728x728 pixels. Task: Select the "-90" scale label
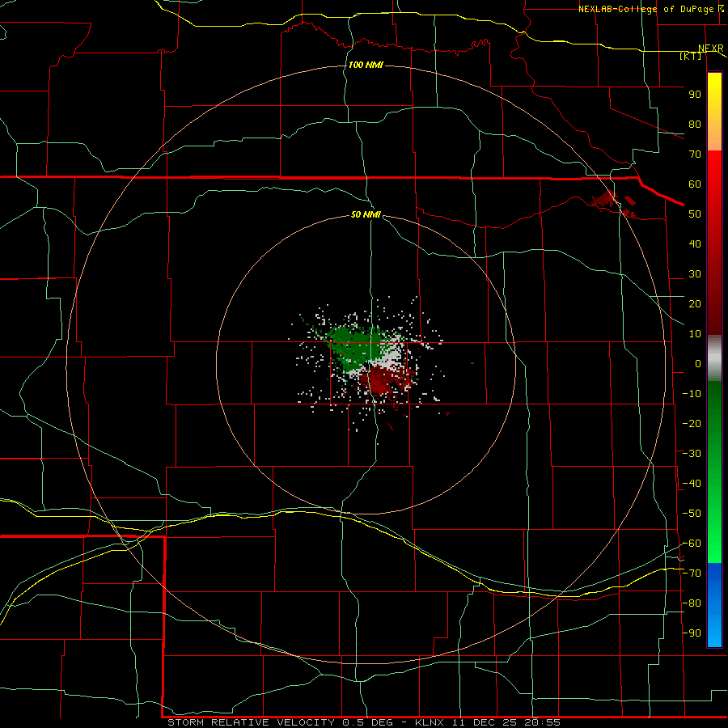pos(692,633)
